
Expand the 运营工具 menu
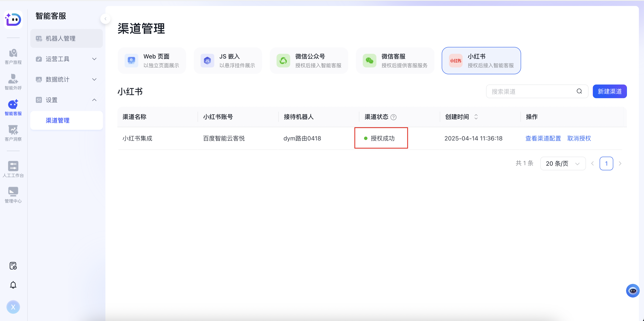pyautogui.click(x=66, y=59)
